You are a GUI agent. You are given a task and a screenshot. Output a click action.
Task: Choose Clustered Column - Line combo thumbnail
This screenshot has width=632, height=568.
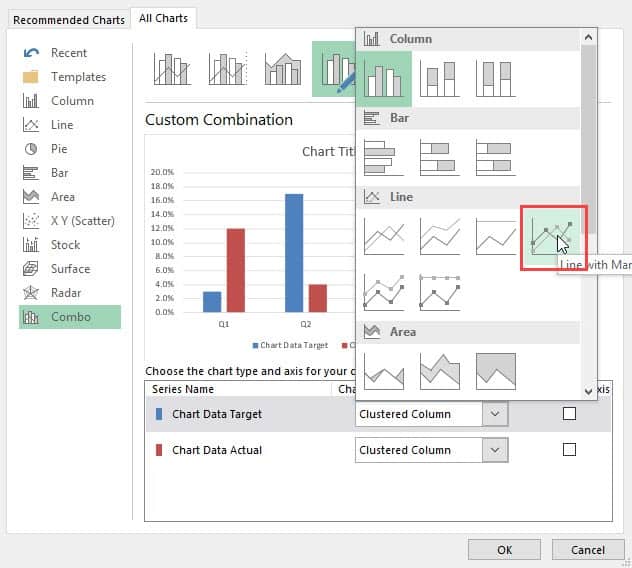pyautogui.click(x=172, y=69)
